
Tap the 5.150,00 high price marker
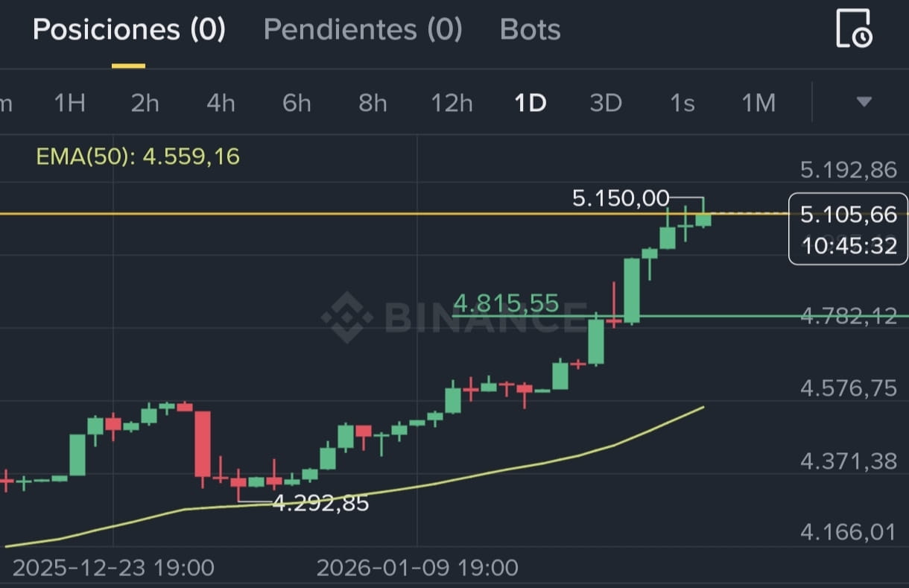[621, 197]
